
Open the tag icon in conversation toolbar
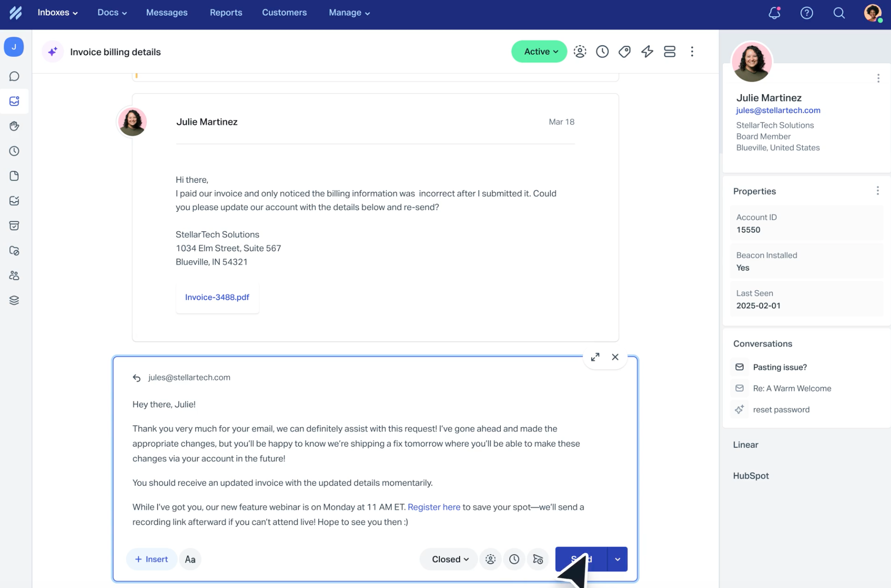624,51
